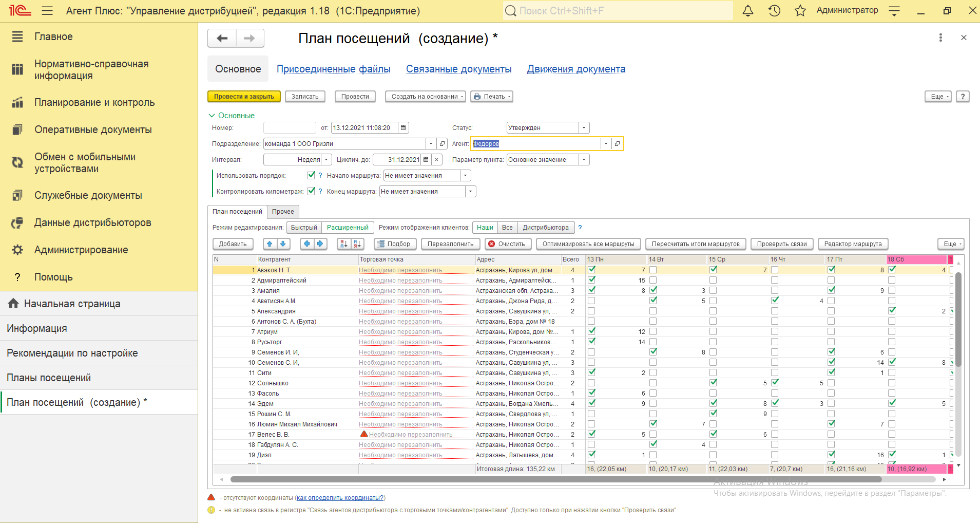The width and height of the screenshot is (980, 523).
Task: Open the favorites star icon
Action: (x=800, y=11)
